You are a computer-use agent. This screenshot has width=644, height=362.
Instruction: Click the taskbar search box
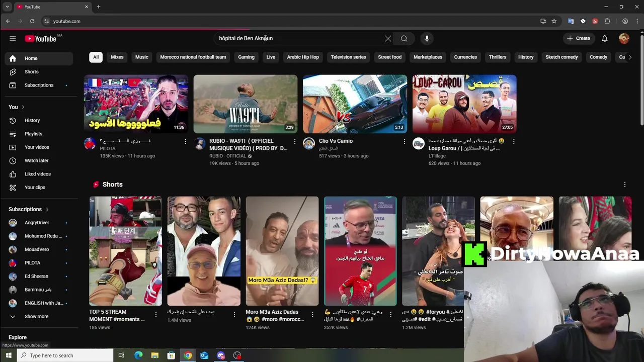coord(65,355)
